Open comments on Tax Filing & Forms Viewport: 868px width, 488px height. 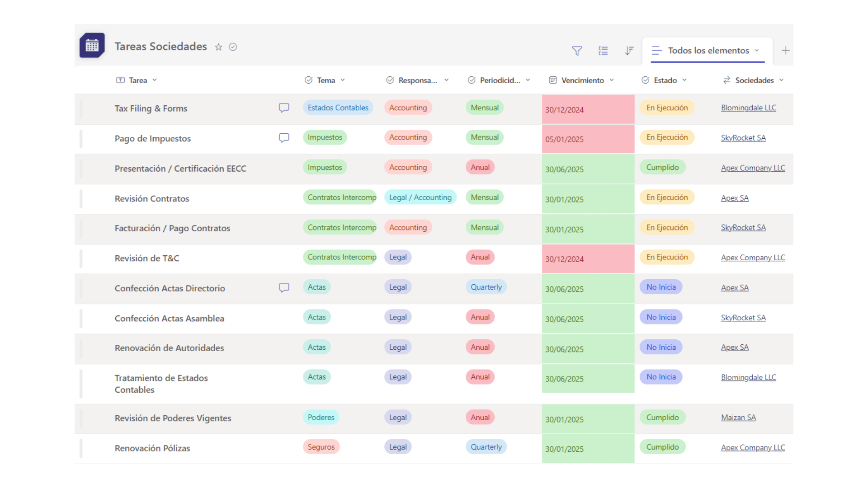tap(284, 108)
